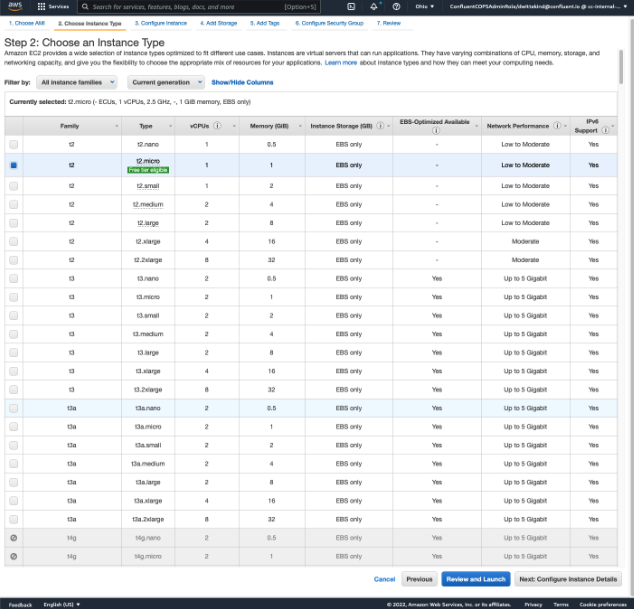Click the search magnifier icon
This screenshot has height=609, width=634.
(x=85, y=6)
